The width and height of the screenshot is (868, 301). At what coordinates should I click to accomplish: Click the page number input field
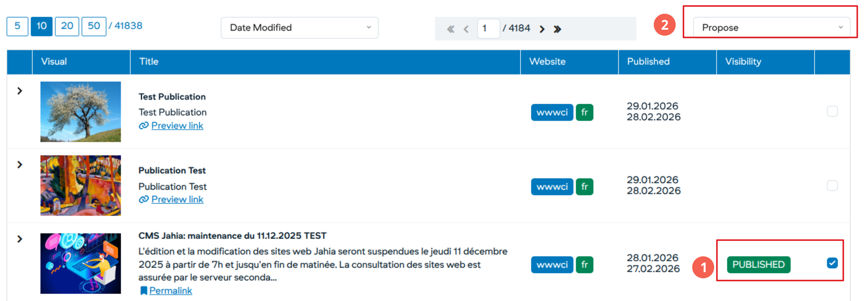488,28
